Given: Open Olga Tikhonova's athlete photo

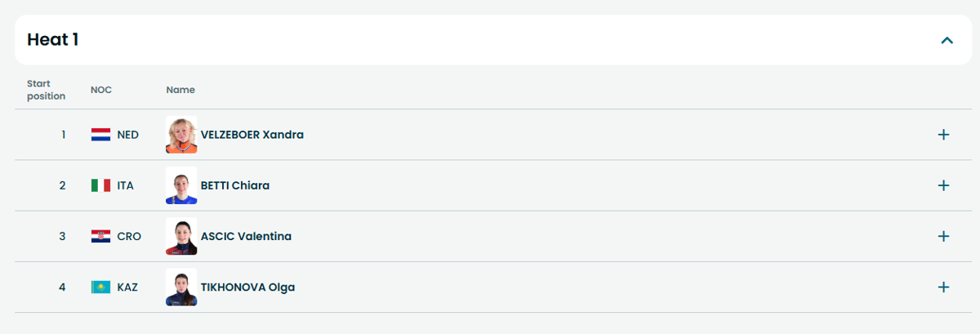Looking at the screenshot, I should click(x=181, y=287).
